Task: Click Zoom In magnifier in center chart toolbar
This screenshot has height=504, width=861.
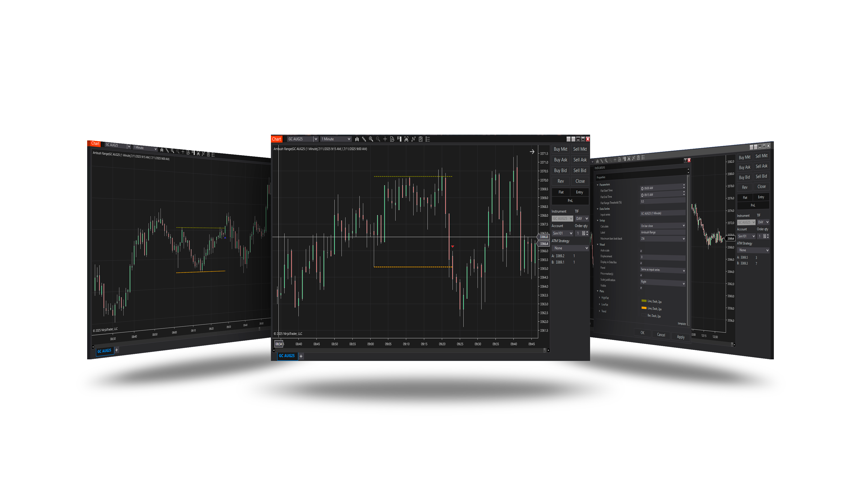Action: (x=371, y=139)
